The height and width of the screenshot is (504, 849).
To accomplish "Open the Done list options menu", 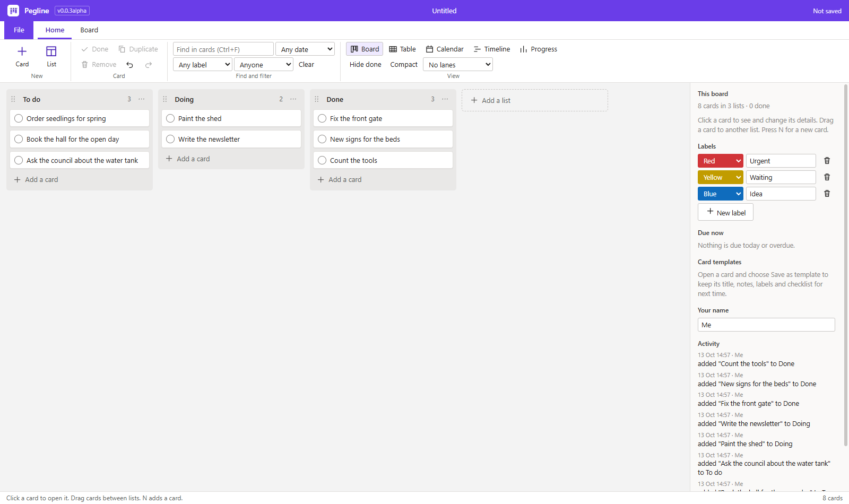I will (x=445, y=99).
